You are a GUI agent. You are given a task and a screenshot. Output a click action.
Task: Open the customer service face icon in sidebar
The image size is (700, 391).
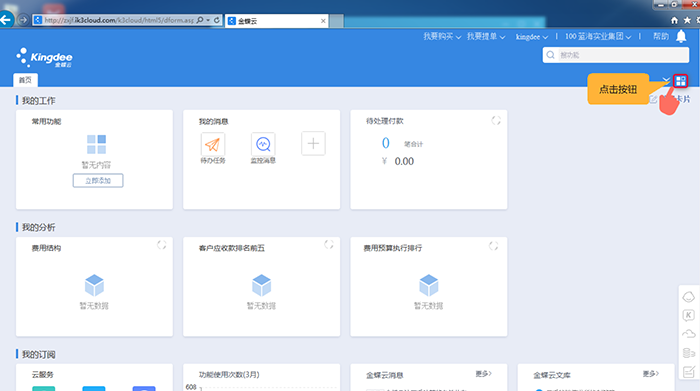[x=688, y=297]
